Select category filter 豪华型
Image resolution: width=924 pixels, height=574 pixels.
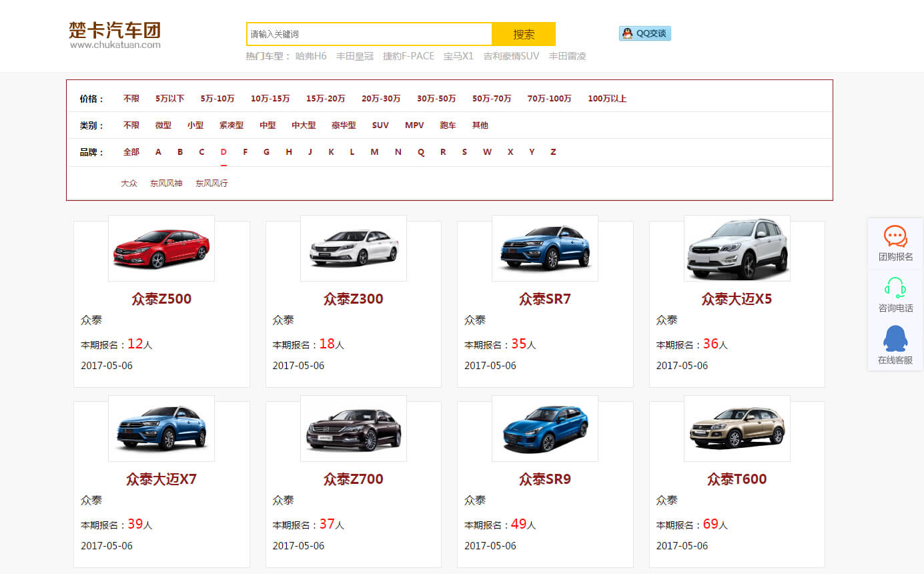coord(344,125)
